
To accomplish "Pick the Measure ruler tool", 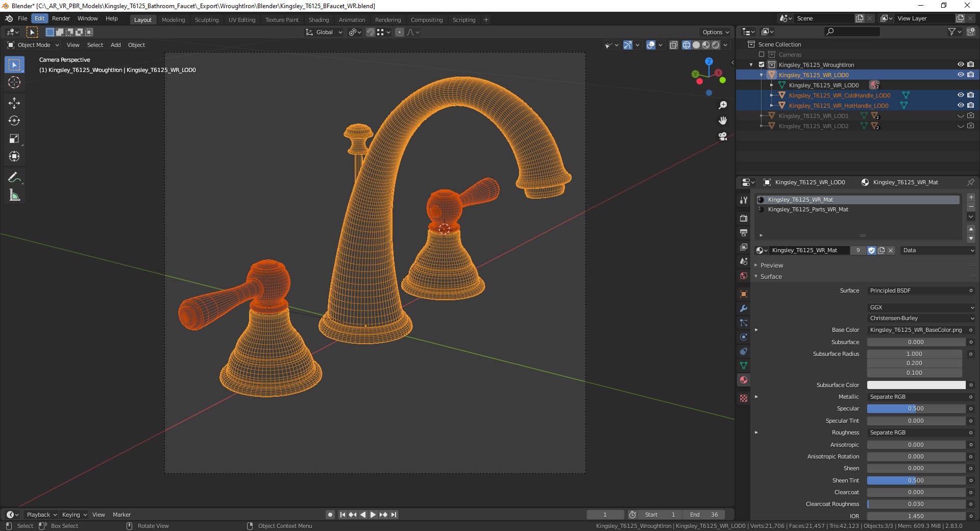I will click(14, 196).
